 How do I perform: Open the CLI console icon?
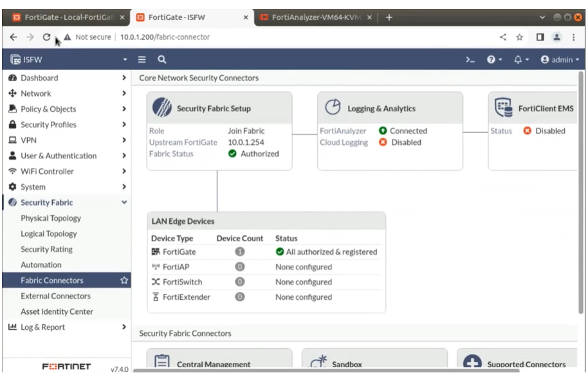(x=470, y=60)
